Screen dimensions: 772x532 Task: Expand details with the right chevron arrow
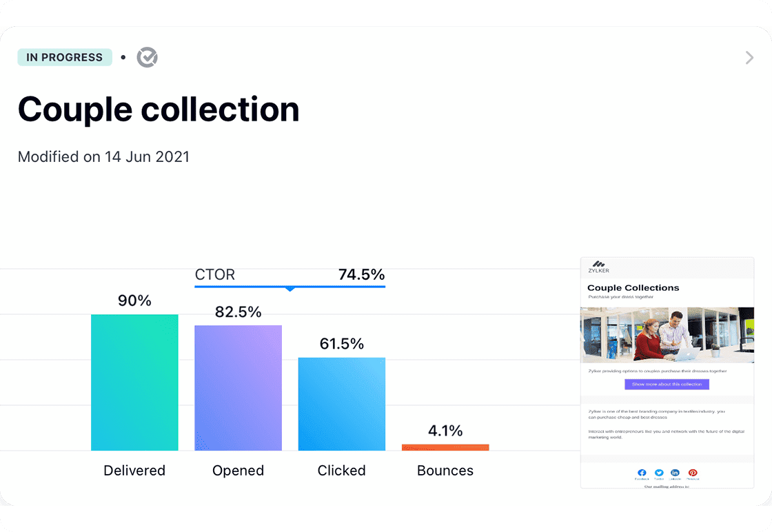coord(749,58)
